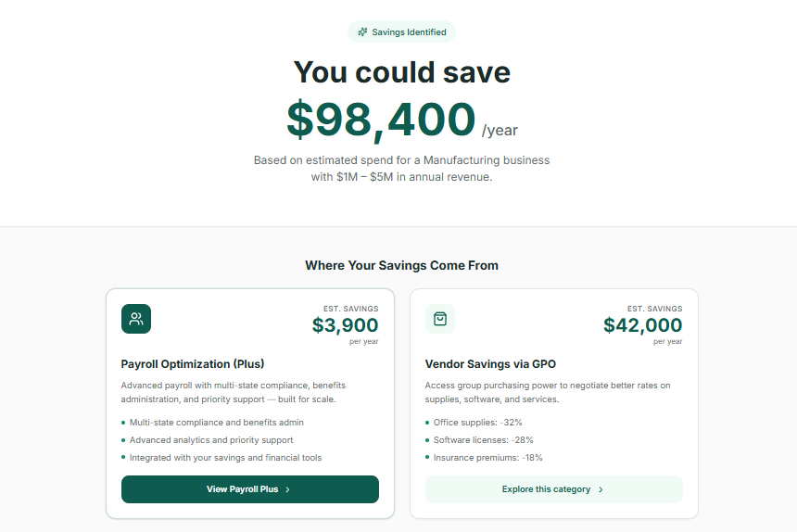The height and width of the screenshot is (532, 797).
Task: Click the Vendor Savings shopping bag icon
Action: pos(440,319)
